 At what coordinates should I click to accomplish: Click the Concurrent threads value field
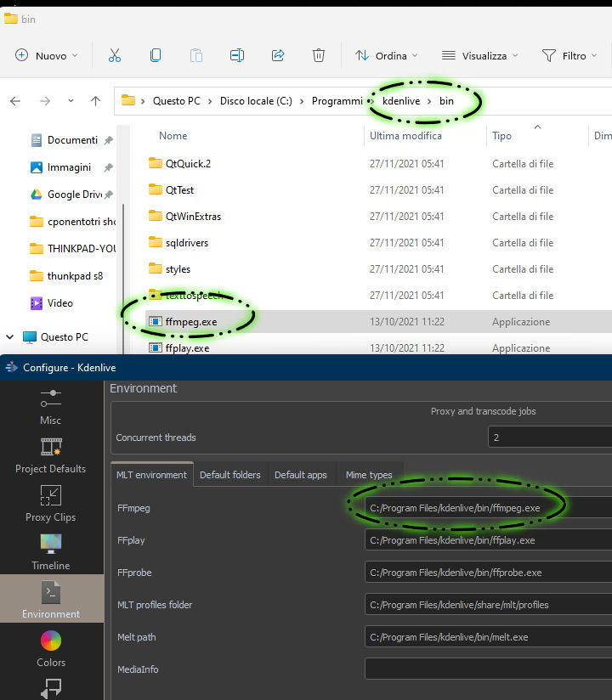(550, 437)
